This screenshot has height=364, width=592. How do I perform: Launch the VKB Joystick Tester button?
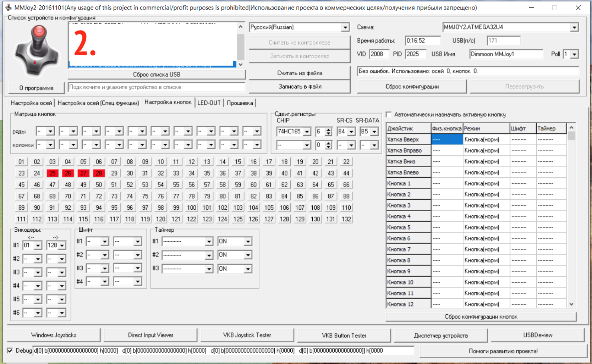pos(247,335)
